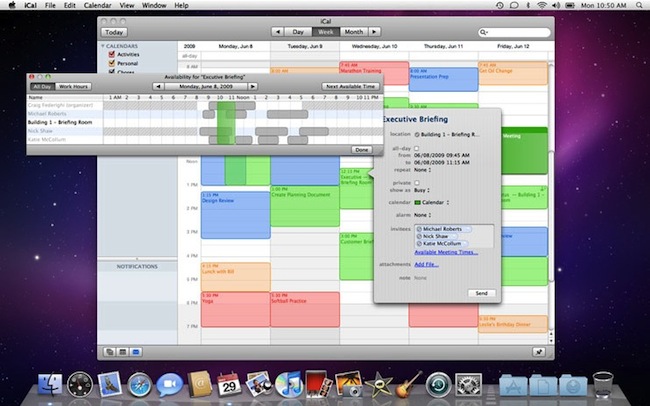Open iChat from the Dock
Viewport: 650px width, 406px height.
pyautogui.click(x=170, y=384)
